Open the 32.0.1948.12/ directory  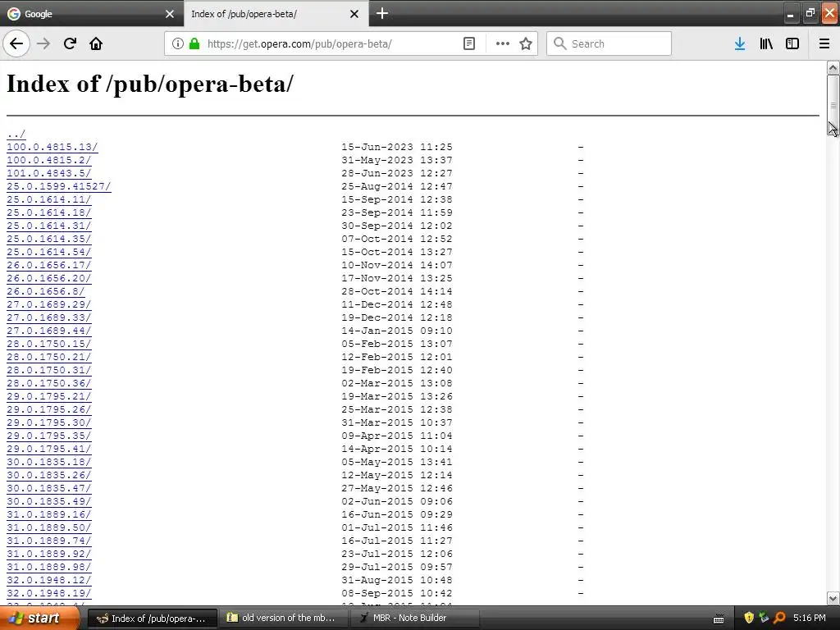tap(48, 580)
